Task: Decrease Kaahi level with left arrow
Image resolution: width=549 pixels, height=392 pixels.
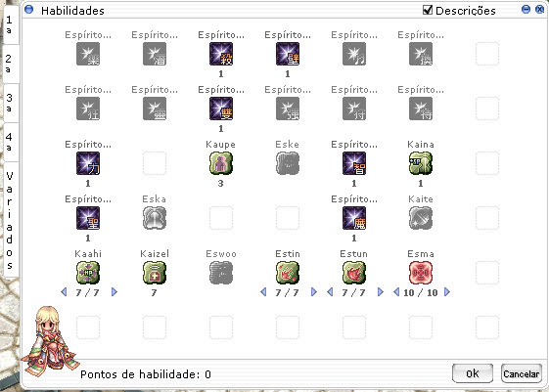Action: tap(64, 292)
